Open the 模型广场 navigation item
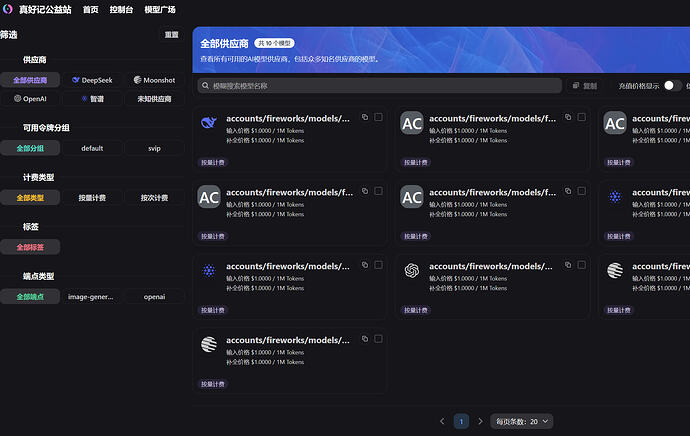690x436 pixels. click(x=160, y=10)
